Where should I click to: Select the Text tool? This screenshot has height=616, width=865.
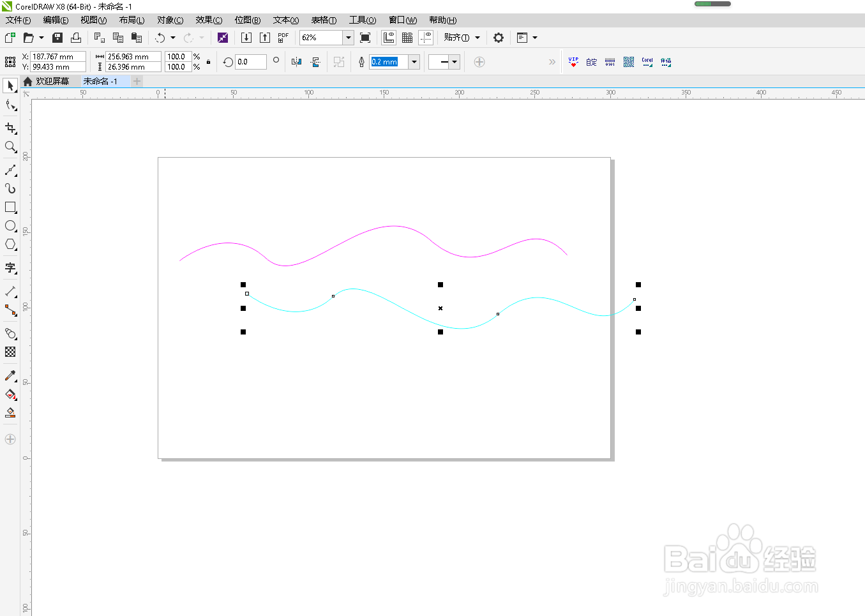coord(10,268)
